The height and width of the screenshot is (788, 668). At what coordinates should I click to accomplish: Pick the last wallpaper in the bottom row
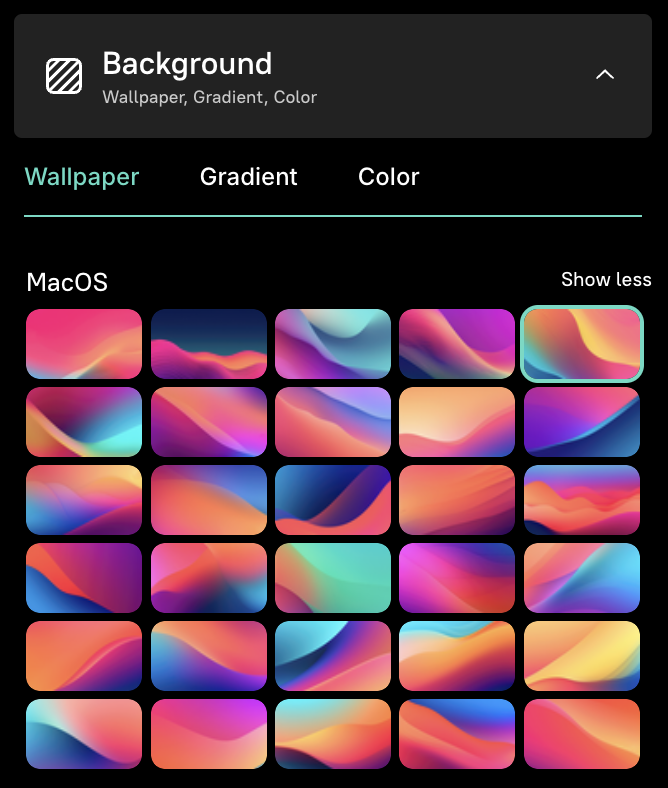pyautogui.click(x=582, y=734)
